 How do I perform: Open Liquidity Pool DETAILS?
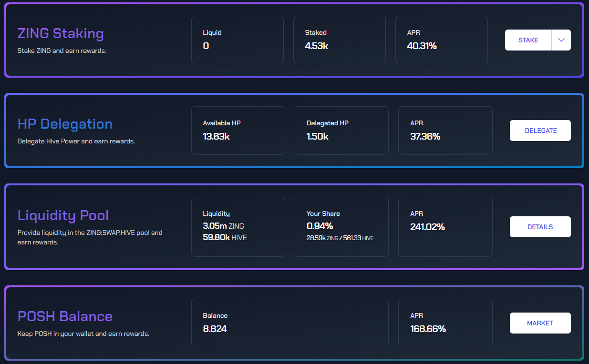click(540, 227)
